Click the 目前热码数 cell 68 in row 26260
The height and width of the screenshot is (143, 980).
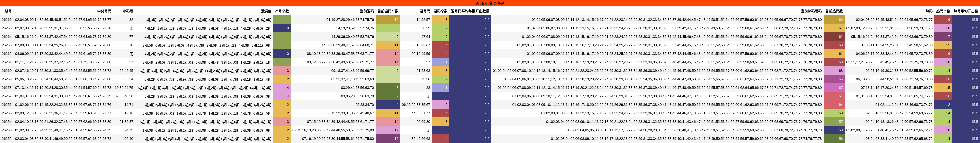pyautogui.click(x=834, y=71)
